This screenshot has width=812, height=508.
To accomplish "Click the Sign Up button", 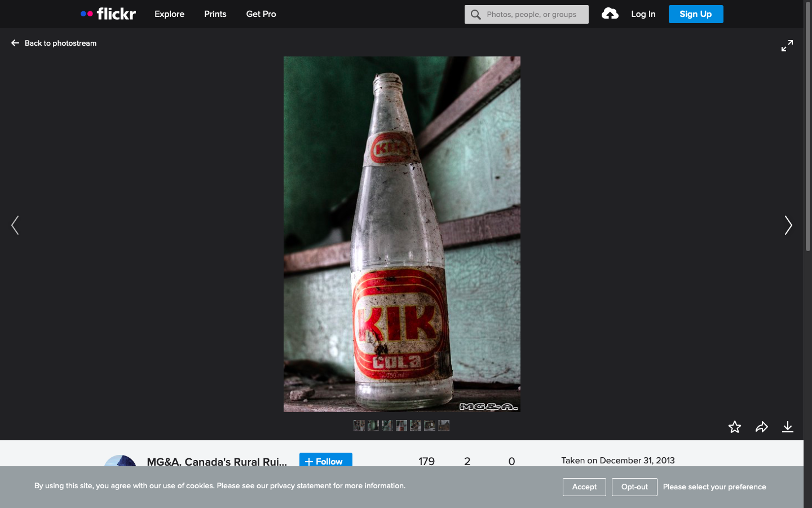I will 696,14.
